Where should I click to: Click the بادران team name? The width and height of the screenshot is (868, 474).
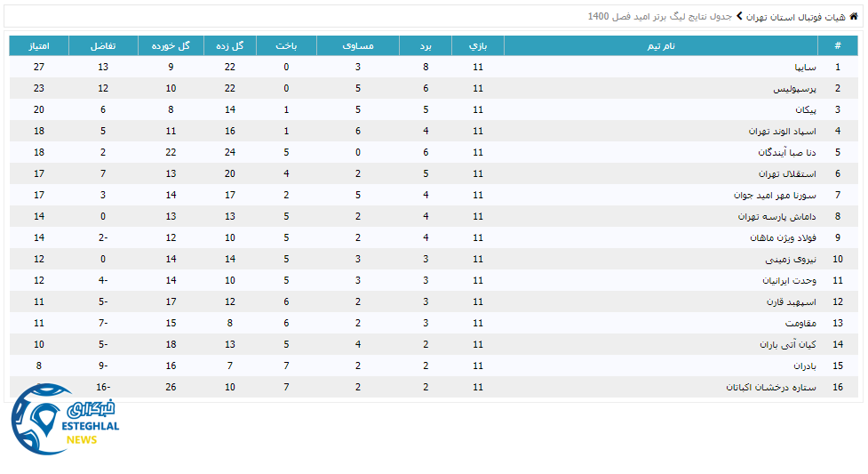point(802,366)
